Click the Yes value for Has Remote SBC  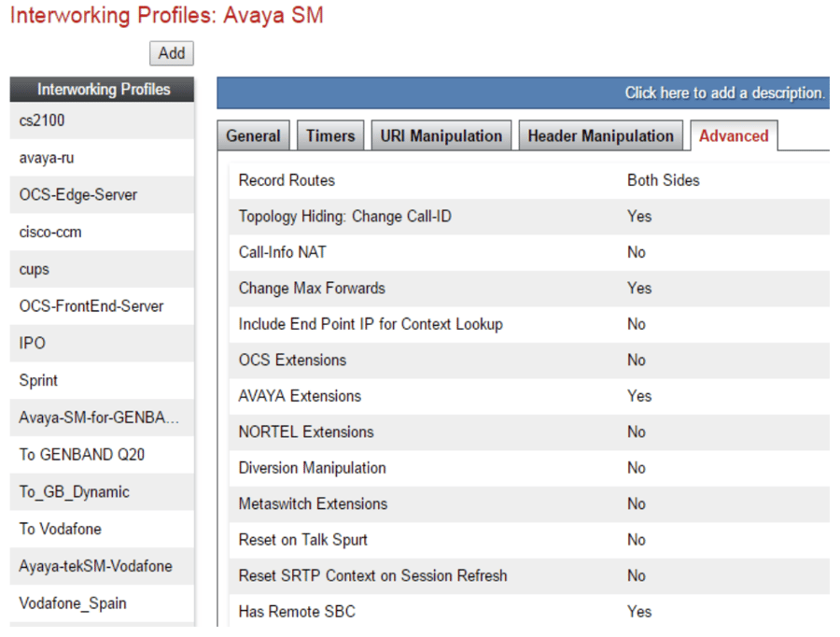639,611
